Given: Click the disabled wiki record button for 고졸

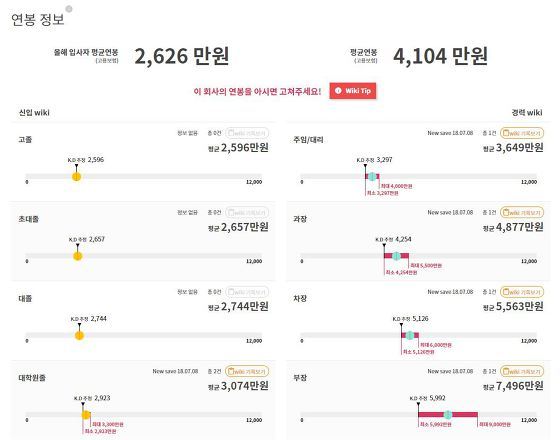Looking at the screenshot, I should (x=247, y=133).
